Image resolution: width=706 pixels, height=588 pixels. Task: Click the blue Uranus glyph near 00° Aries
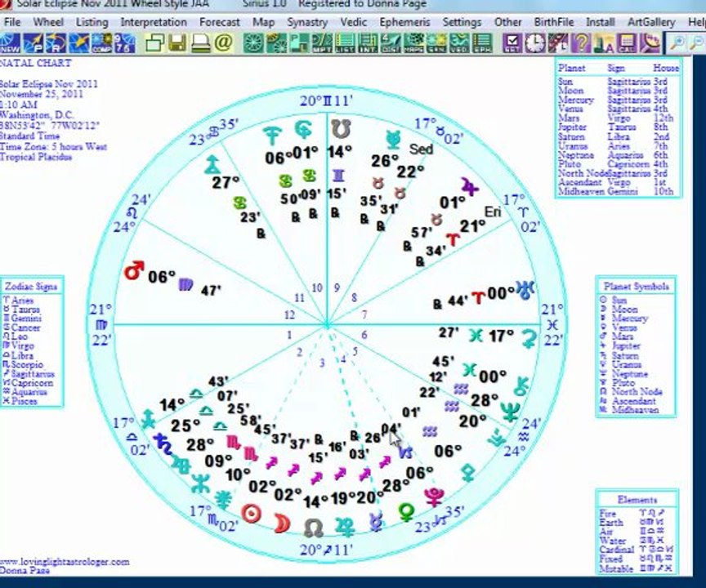coord(525,290)
